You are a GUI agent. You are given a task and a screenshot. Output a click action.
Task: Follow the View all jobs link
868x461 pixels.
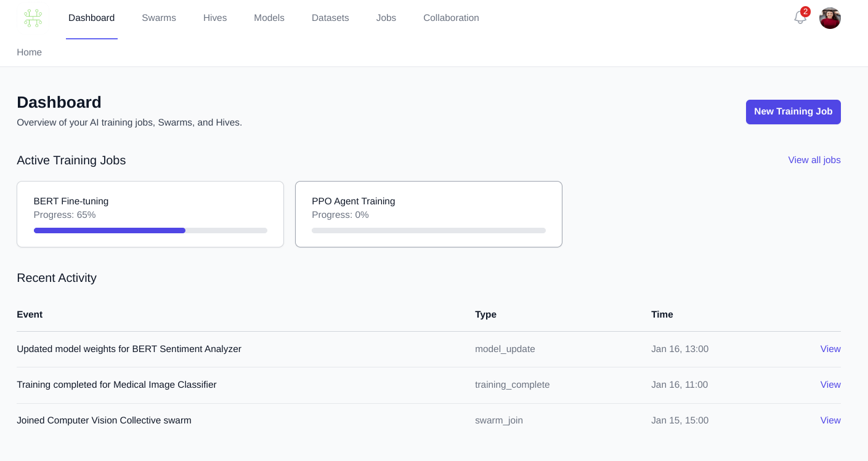814,160
